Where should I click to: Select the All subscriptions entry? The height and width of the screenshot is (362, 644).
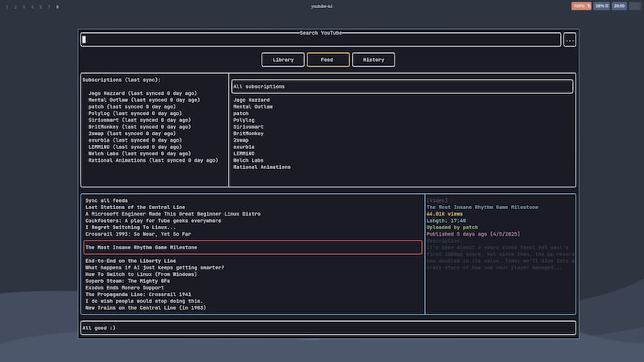tap(402, 87)
